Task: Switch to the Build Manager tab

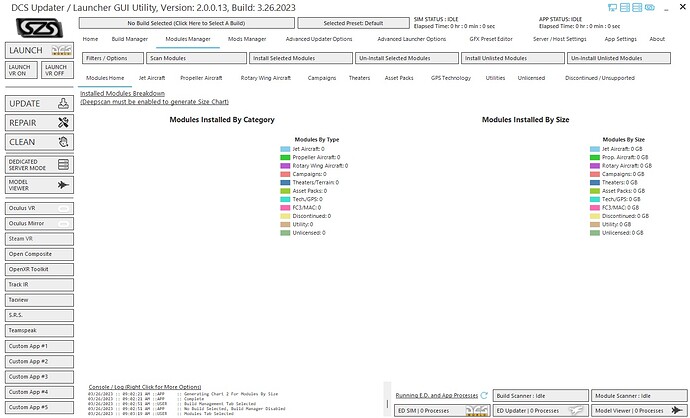Action: pyautogui.click(x=130, y=39)
